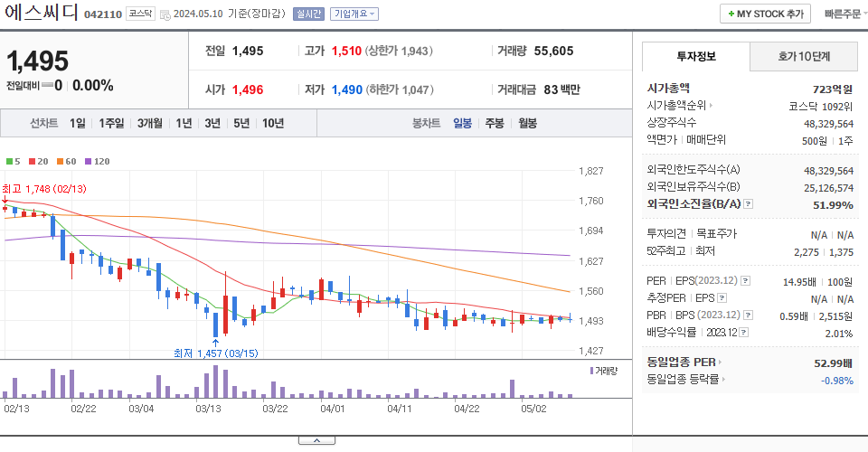This screenshot has height=452, width=868.
Task: Click the 외국인소진율 value 51.99%
Action: 833,205
